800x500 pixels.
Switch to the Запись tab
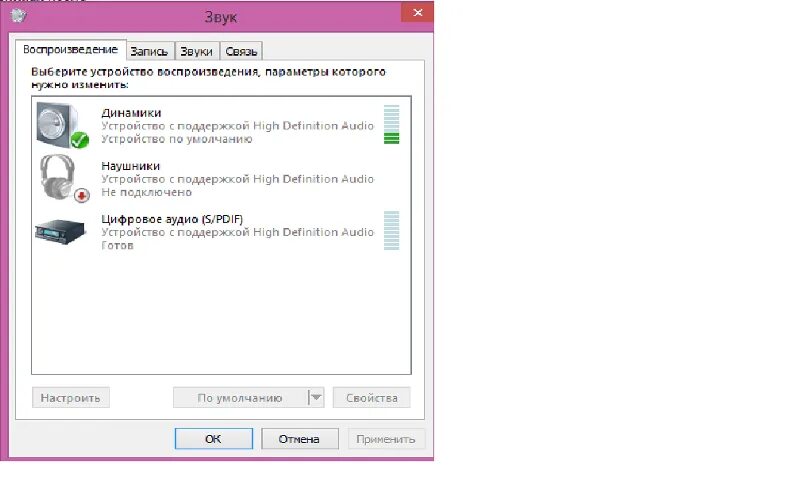click(x=149, y=51)
